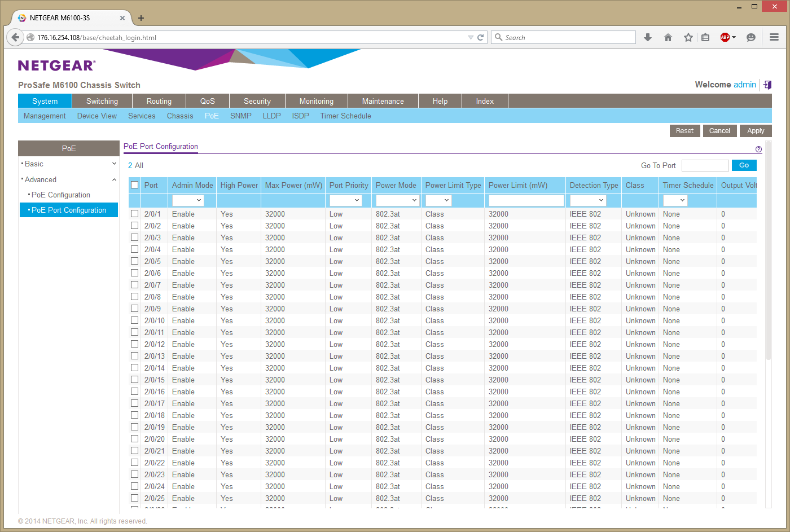This screenshot has width=790, height=532.
Task: Show the All ports link
Action: pyautogui.click(x=139, y=165)
